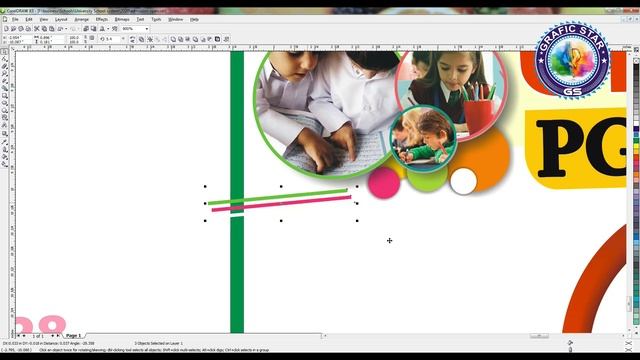Image resolution: width=640 pixels, height=360 pixels.
Task: Click the object width input field
Action: coord(51,37)
